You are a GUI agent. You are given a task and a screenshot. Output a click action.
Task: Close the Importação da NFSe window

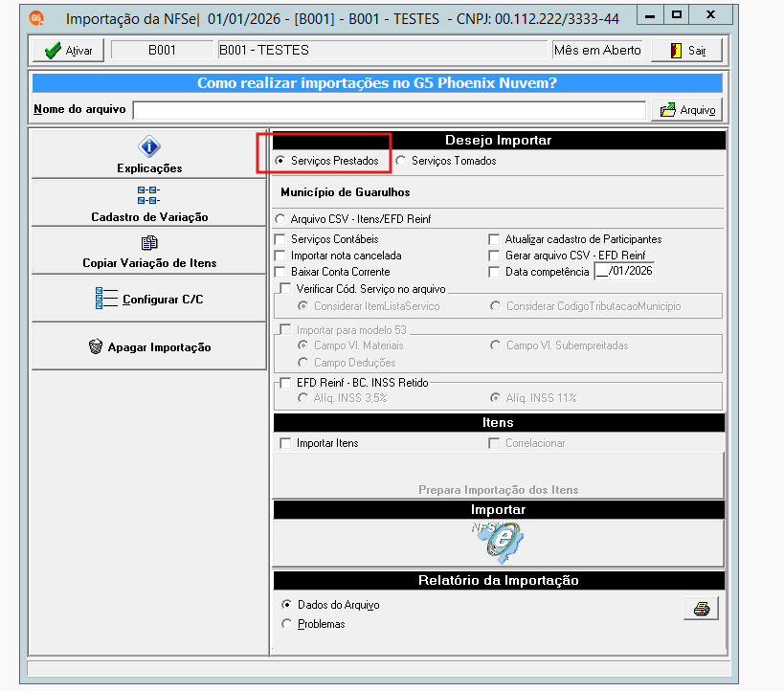coord(710,15)
